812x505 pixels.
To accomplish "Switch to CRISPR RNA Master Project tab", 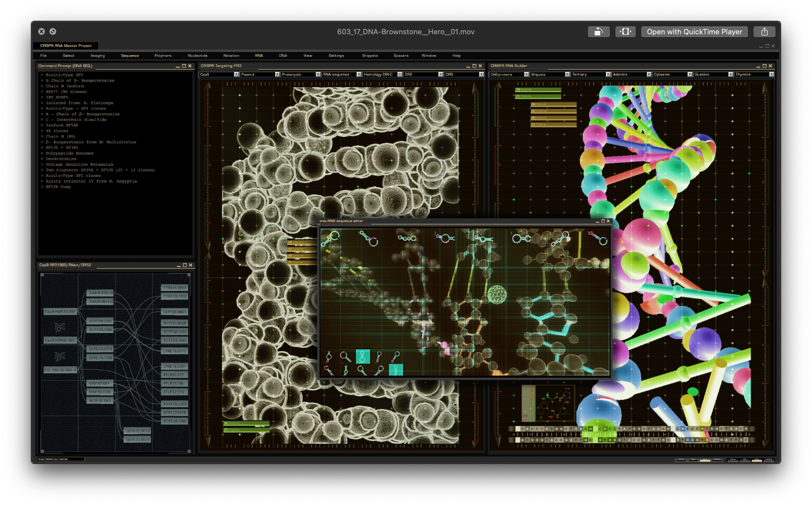I will coord(66,46).
